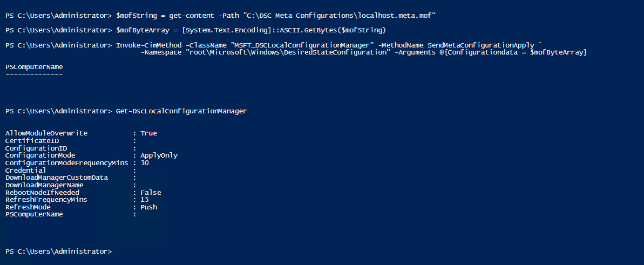
Task: Click the Credential property name
Action: click(26, 170)
